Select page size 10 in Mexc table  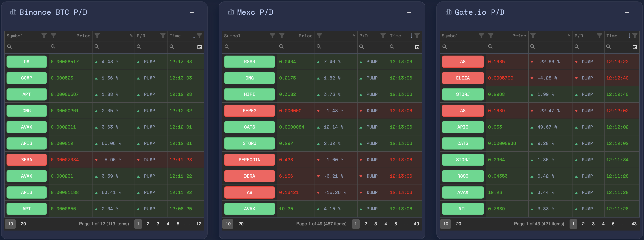point(228,224)
